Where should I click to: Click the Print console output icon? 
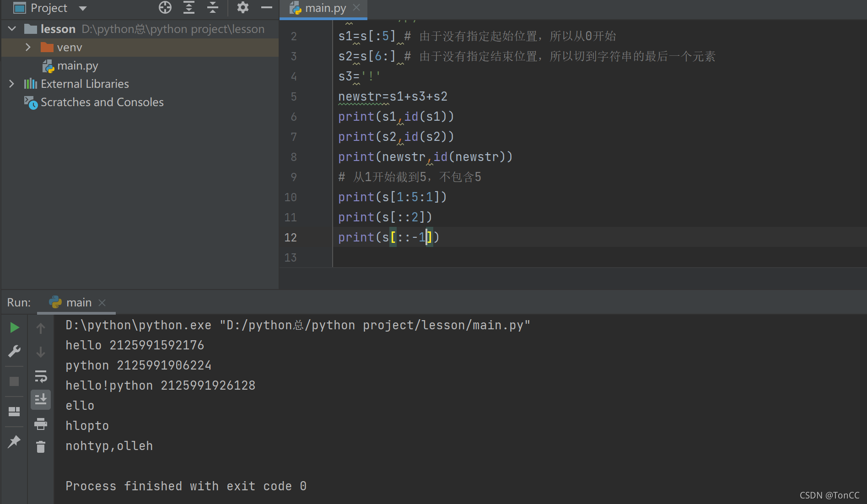(41, 424)
